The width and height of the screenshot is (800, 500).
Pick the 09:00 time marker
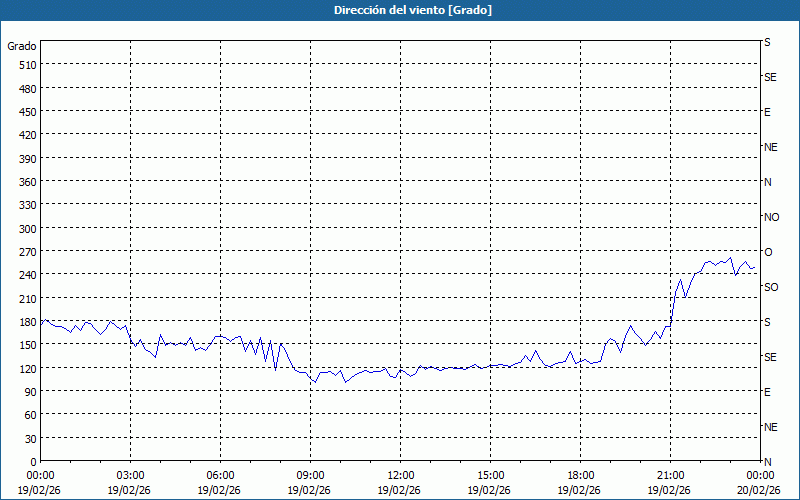(310, 475)
